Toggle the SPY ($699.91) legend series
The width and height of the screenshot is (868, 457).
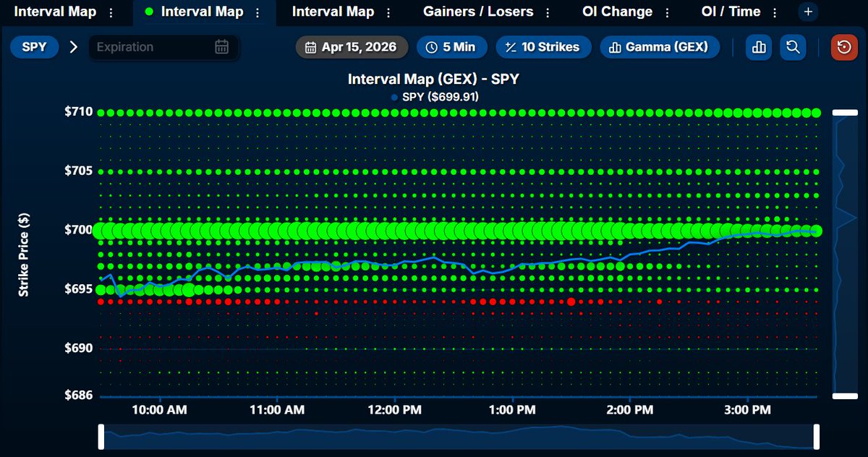(x=434, y=96)
